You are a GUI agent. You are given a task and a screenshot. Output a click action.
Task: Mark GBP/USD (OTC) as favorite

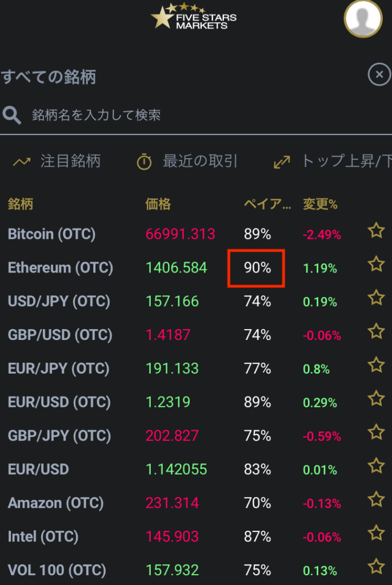coord(377,331)
